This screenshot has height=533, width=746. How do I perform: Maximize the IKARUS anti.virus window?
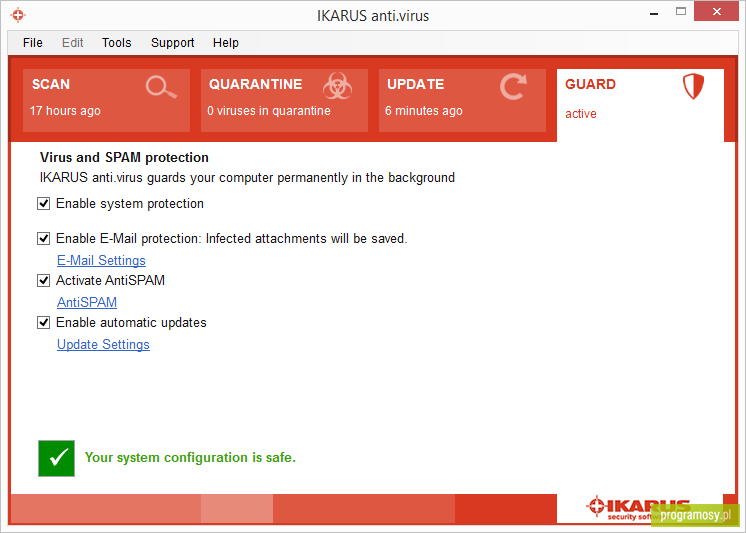[x=681, y=11]
